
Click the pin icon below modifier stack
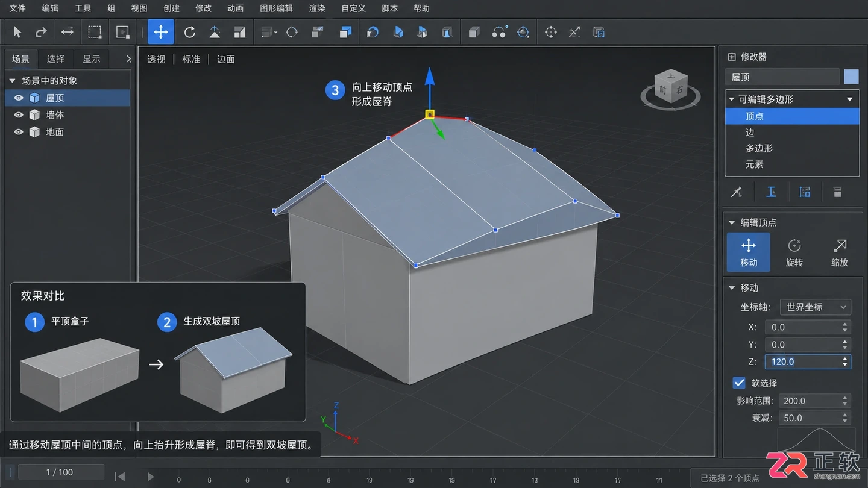coord(737,192)
